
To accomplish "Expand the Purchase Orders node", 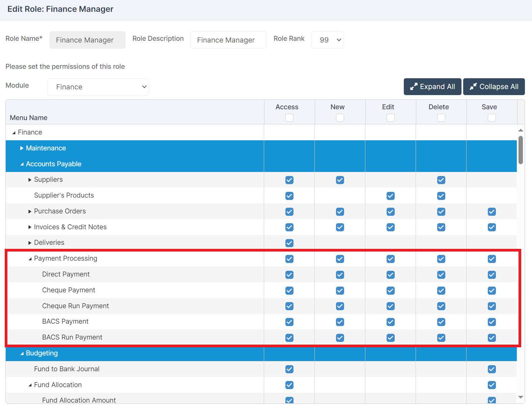I will click(x=30, y=211).
